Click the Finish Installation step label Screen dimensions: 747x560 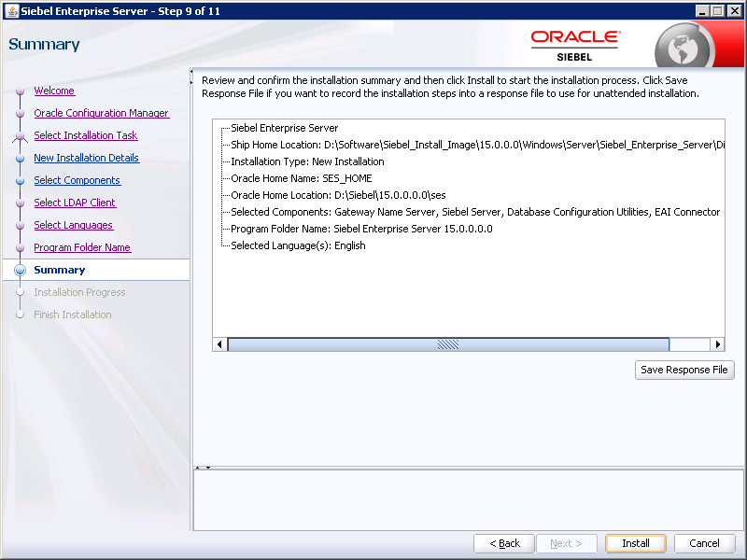click(73, 315)
